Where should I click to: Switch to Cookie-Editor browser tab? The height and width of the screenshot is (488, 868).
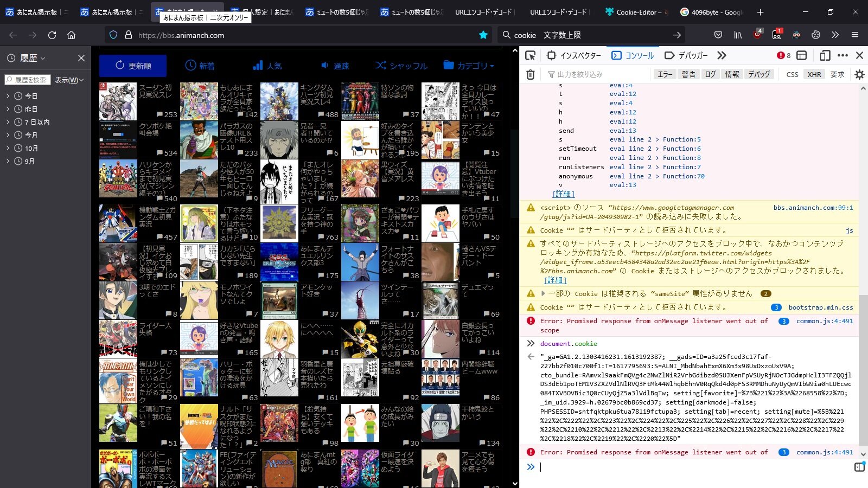coord(636,12)
